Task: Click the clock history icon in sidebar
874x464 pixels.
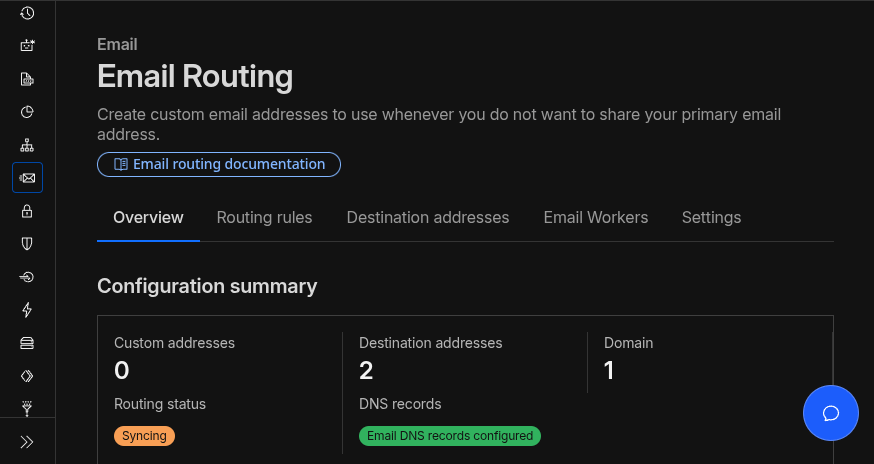Action: coord(27,13)
